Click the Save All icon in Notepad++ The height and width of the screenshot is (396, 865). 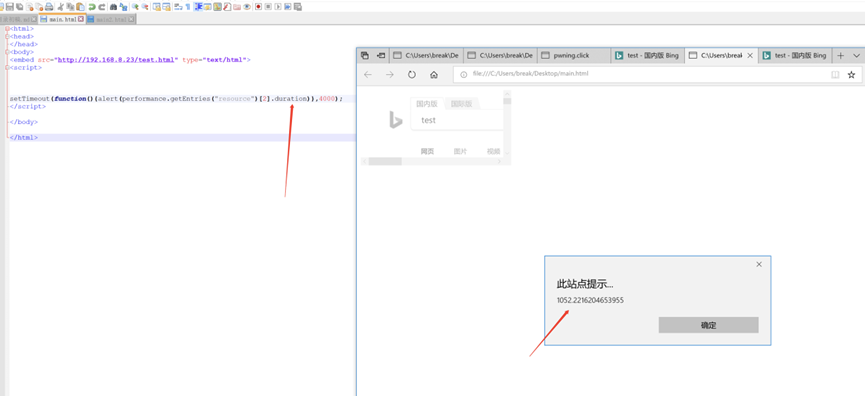[19, 7]
